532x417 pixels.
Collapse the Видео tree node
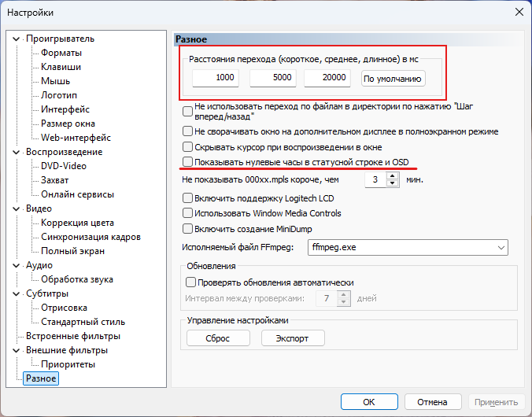click(x=16, y=208)
